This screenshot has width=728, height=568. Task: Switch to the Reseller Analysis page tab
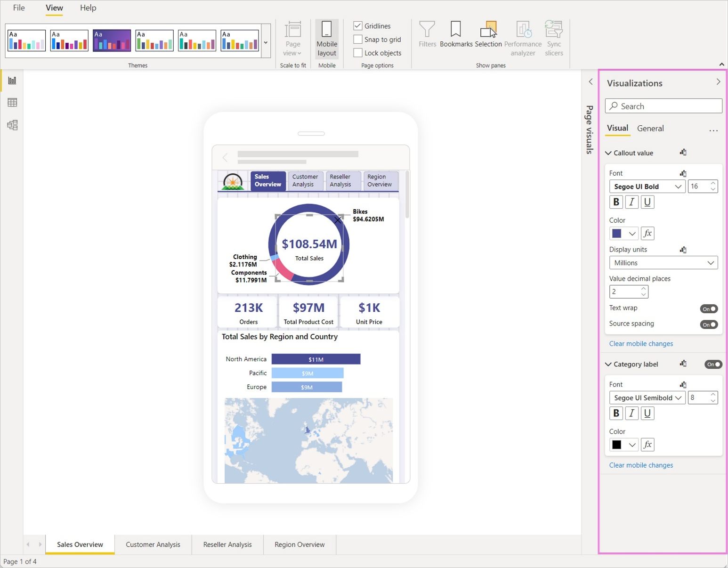(x=227, y=544)
